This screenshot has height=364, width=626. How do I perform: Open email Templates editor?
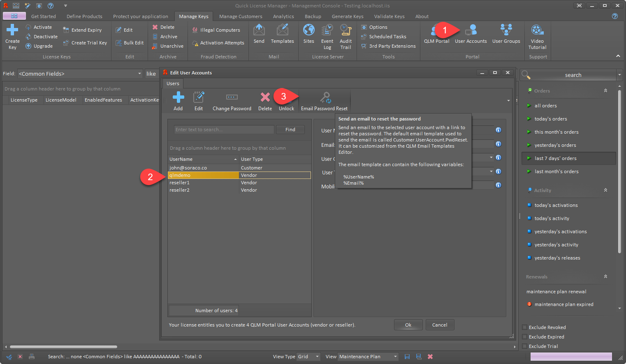[283, 34]
